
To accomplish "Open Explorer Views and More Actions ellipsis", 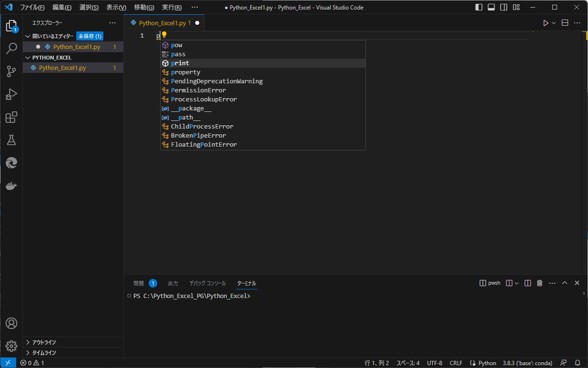I will (x=112, y=23).
